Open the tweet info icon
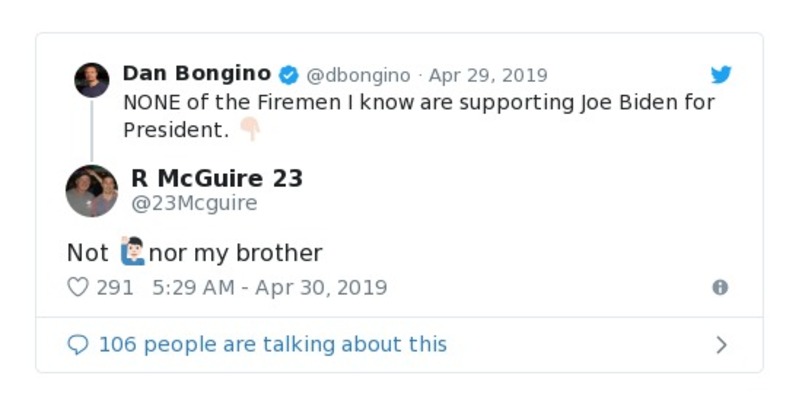799x420 pixels. tap(719, 287)
